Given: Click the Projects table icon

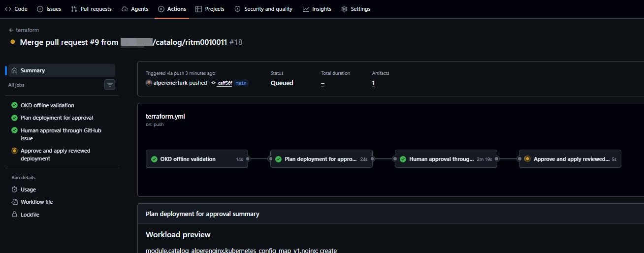Looking at the screenshot, I should click(198, 9).
